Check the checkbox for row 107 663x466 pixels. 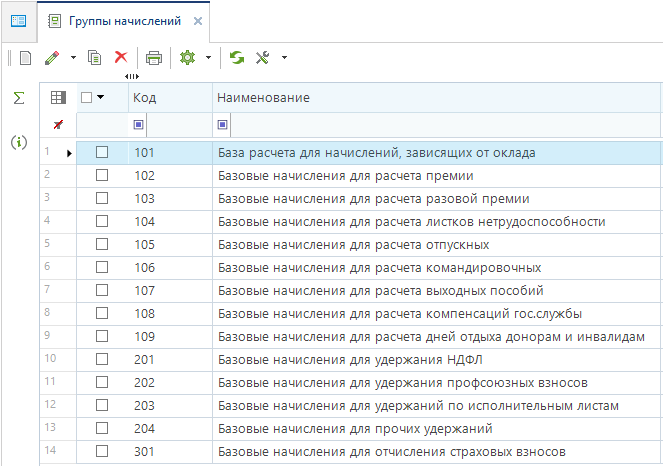[102, 290]
